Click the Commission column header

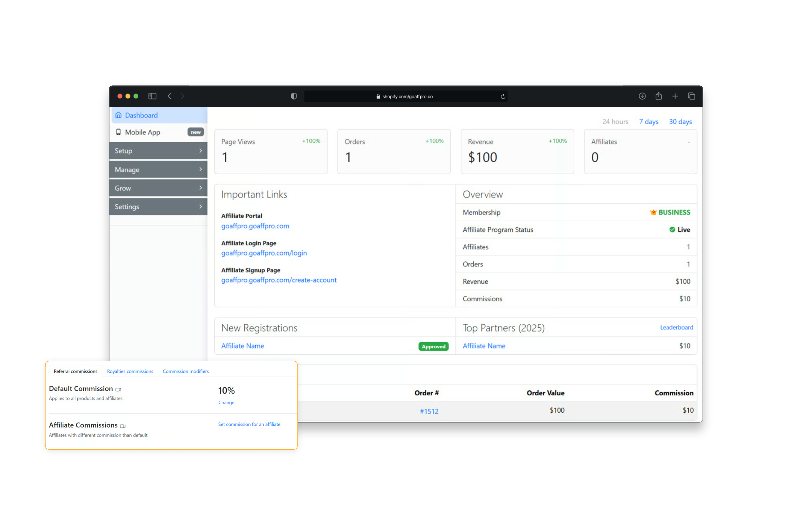click(674, 393)
